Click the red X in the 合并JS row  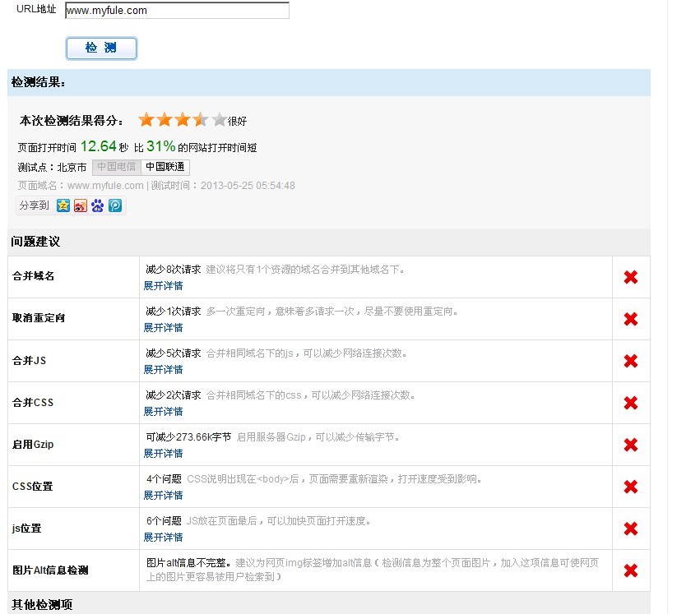(x=631, y=361)
